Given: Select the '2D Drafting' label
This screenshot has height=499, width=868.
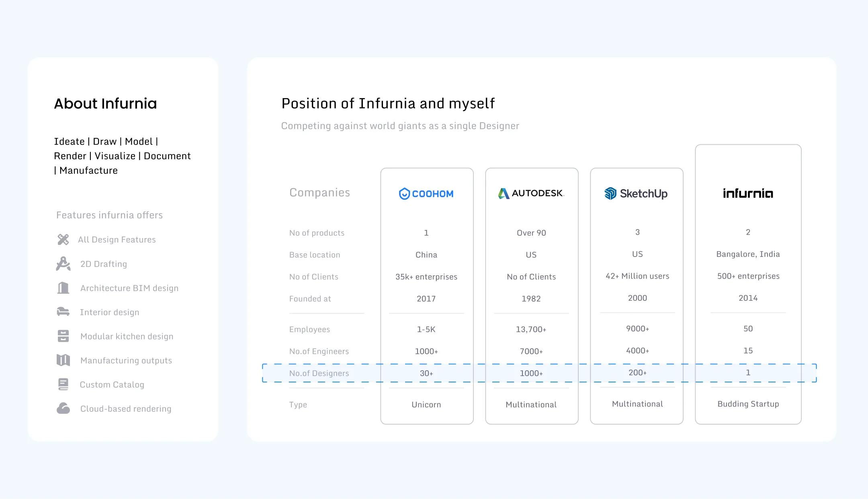Looking at the screenshot, I should [x=104, y=264].
